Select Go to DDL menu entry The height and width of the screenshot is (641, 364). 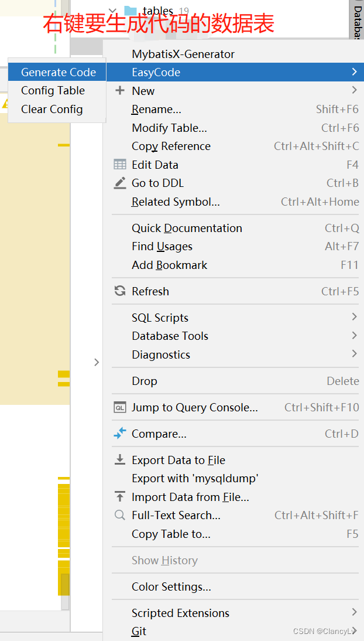click(235, 183)
